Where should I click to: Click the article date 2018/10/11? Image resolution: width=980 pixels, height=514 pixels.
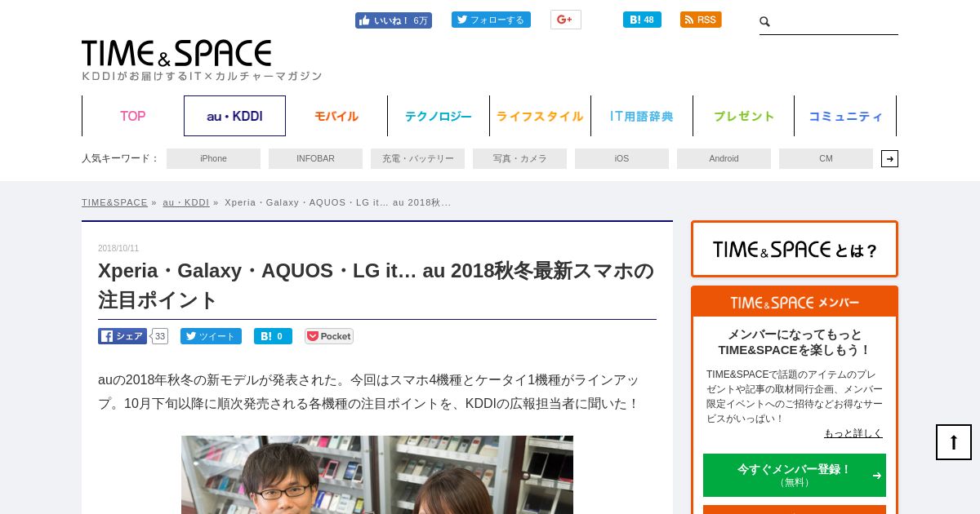pyautogui.click(x=118, y=248)
